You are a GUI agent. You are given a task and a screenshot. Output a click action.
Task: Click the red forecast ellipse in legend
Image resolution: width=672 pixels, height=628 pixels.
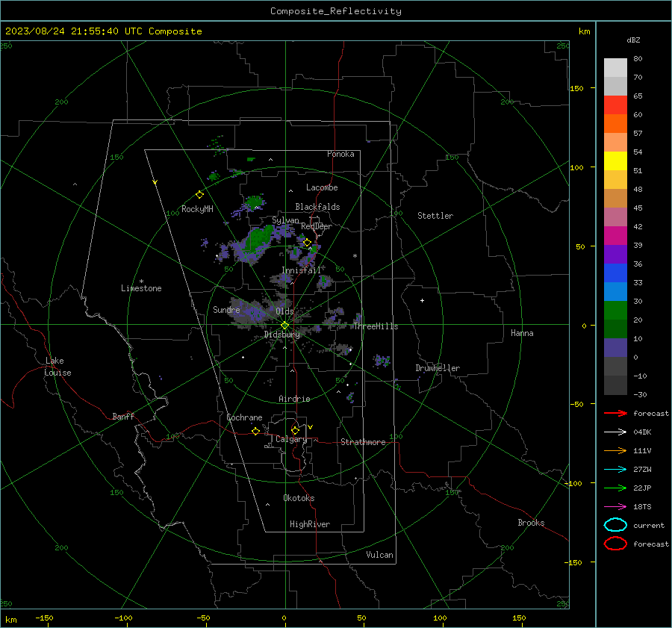(615, 544)
